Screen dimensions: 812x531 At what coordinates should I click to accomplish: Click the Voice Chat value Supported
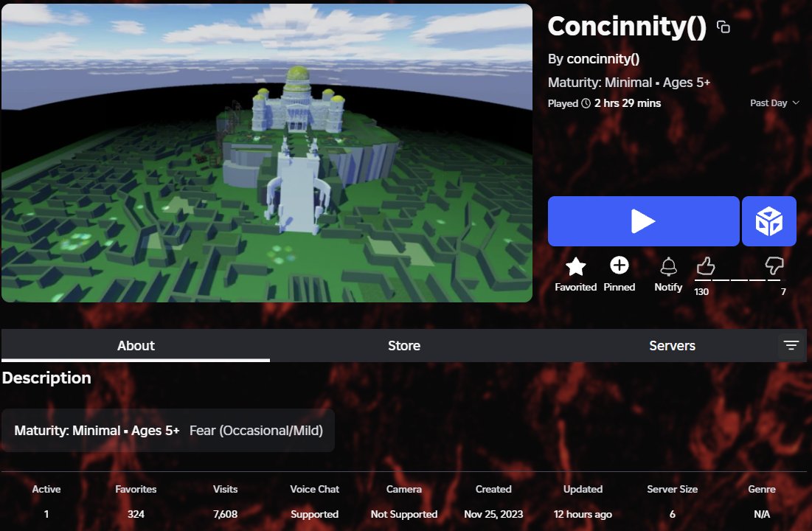pos(314,515)
